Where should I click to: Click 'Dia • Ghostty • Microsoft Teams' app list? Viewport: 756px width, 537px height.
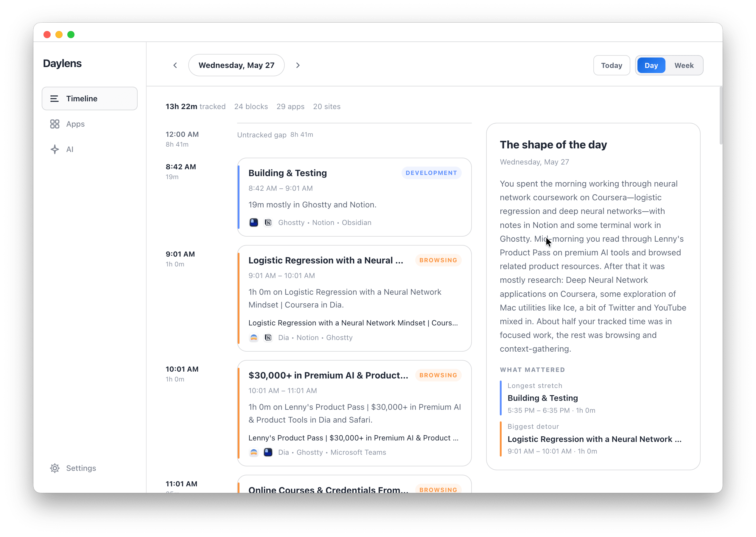pyautogui.click(x=332, y=452)
